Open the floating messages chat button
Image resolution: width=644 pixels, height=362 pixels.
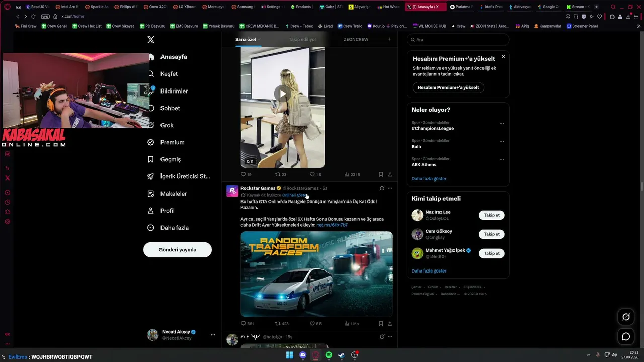(626, 337)
